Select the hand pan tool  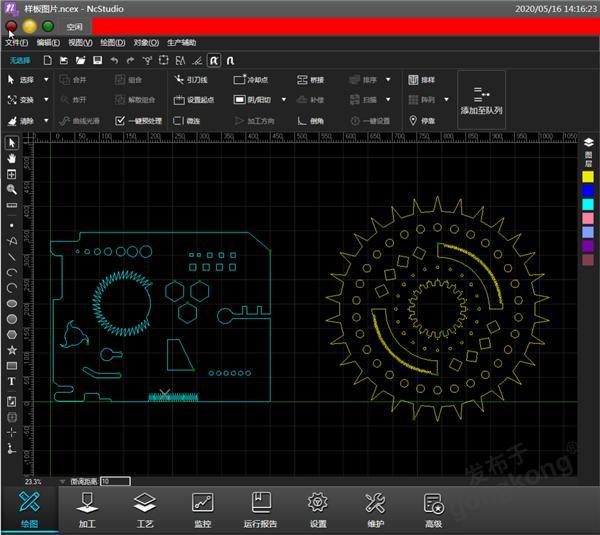(x=11, y=158)
